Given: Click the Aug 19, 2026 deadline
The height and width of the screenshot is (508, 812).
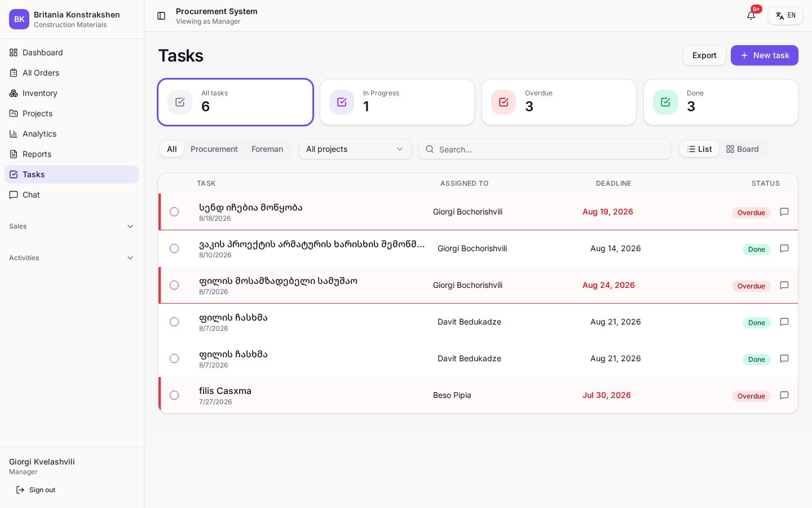Looking at the screenshot, I should tap(608, 212).
